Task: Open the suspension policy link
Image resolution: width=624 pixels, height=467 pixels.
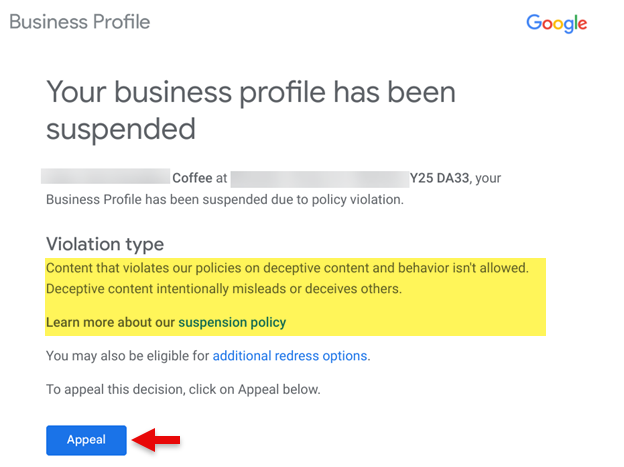Action: tap(232, 322)
